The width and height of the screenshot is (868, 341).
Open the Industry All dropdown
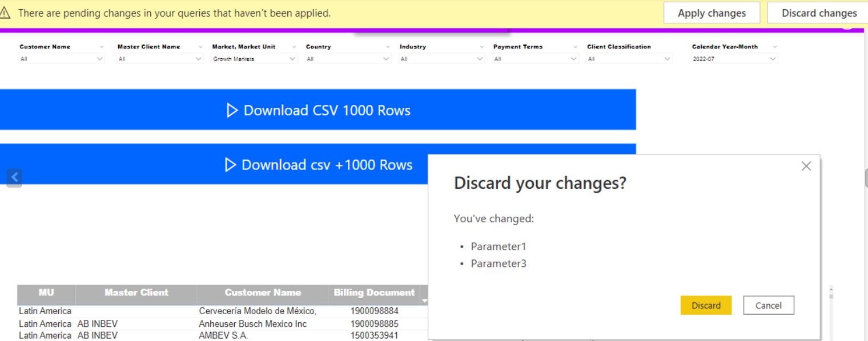[x=442, y=59]
